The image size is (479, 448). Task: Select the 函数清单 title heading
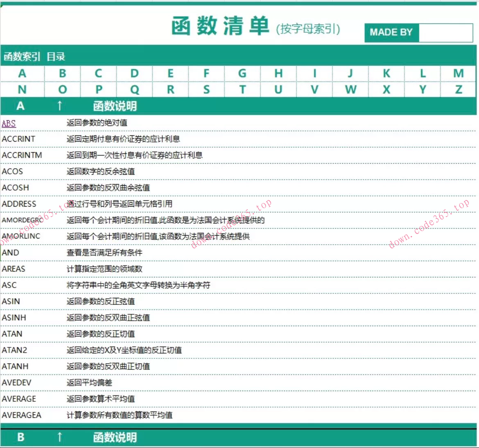220,26
